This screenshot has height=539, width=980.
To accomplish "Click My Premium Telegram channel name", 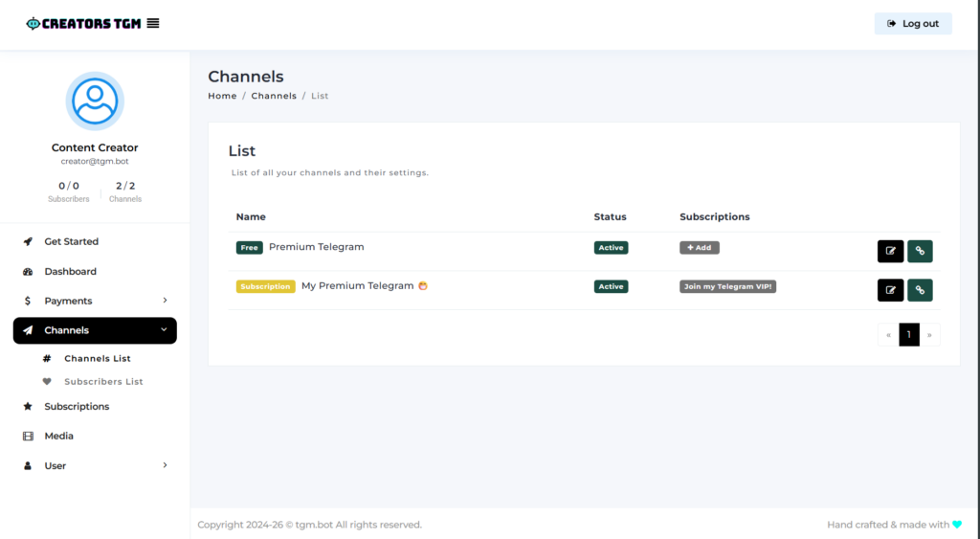I will pyautogui.click(x=358, y=285).
